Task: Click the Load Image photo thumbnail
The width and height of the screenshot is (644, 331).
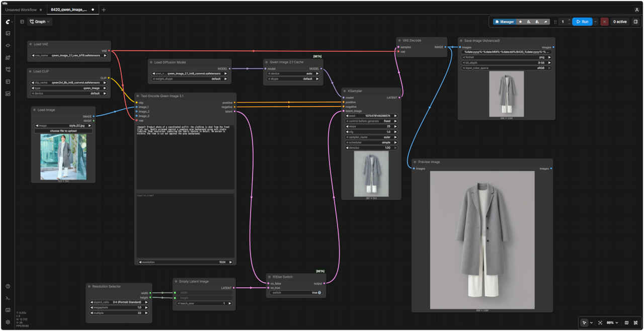Action: point(63,157)
